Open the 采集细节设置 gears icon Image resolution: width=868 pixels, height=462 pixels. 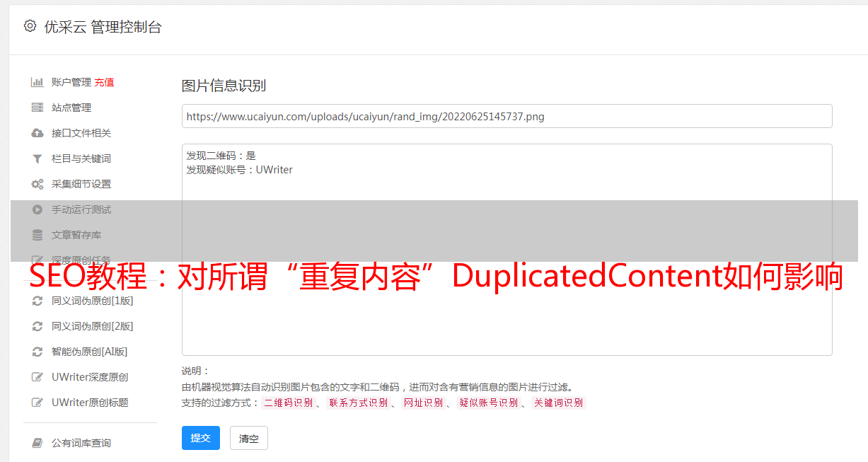37,184
